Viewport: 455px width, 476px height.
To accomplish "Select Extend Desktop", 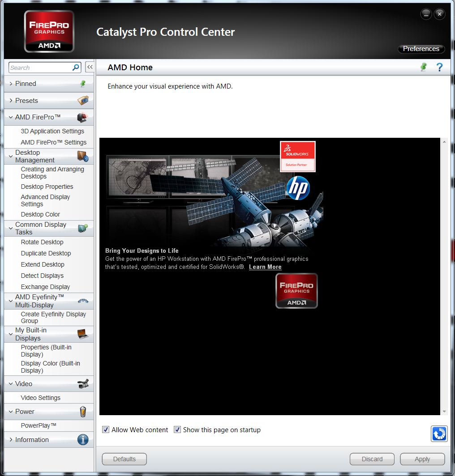I will 43,265.
